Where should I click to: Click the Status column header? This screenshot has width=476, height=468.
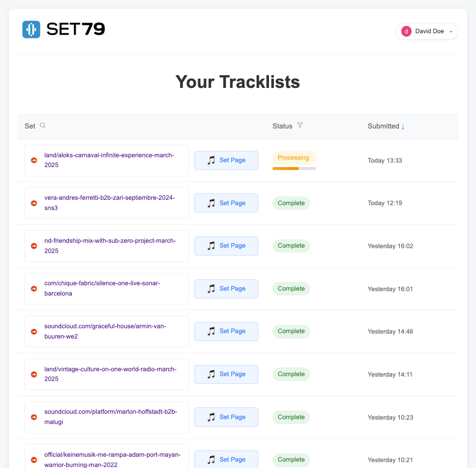[282, 126]
